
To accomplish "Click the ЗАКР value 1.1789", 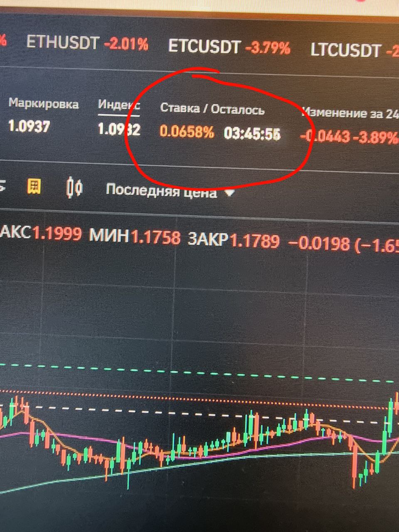I will pos(255,241).
